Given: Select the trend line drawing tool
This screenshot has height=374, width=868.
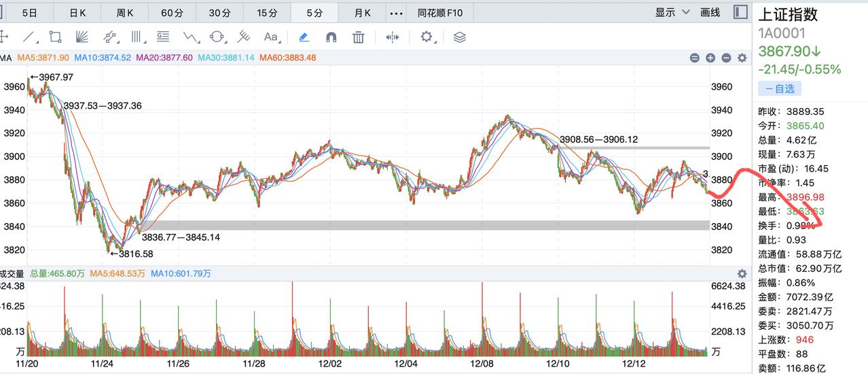Looking at the screenshot, I should coord(29,37).
